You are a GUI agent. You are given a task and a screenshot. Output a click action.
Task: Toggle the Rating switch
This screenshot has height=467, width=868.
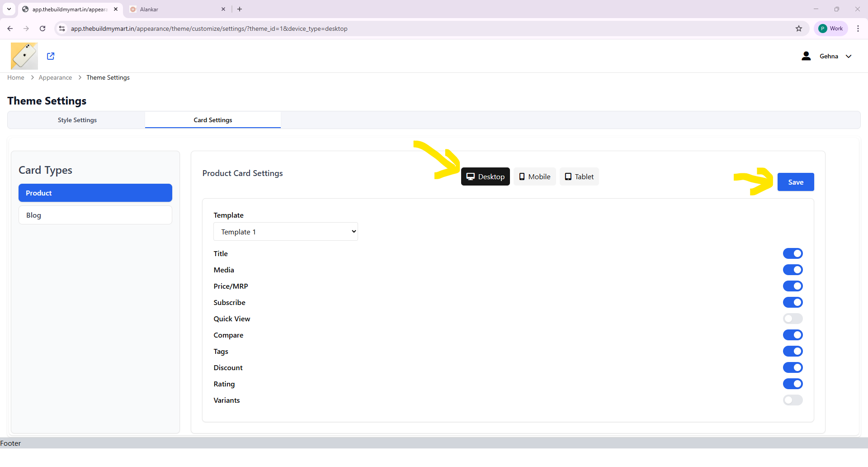[x=793, y=384]
